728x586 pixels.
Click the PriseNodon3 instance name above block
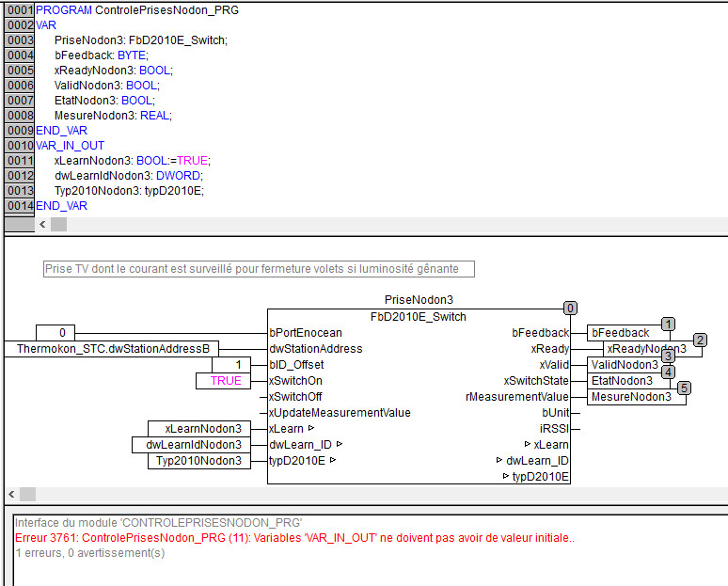[419, 299]
